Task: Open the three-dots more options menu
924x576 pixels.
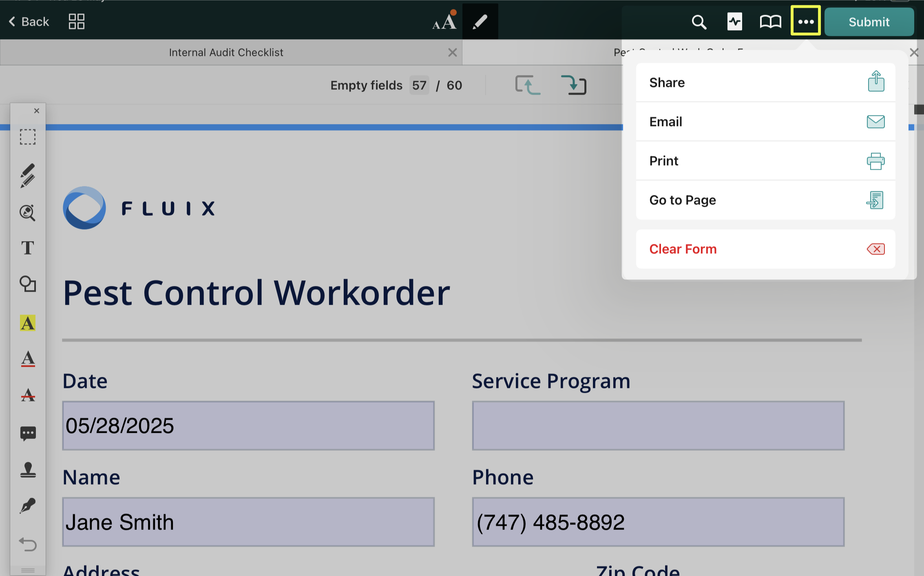Action: pos(805,22)
